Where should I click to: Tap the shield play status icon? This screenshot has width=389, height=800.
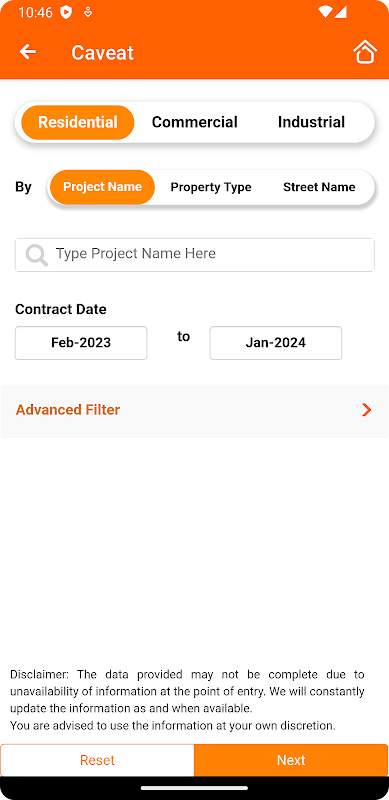pos(66,12)
